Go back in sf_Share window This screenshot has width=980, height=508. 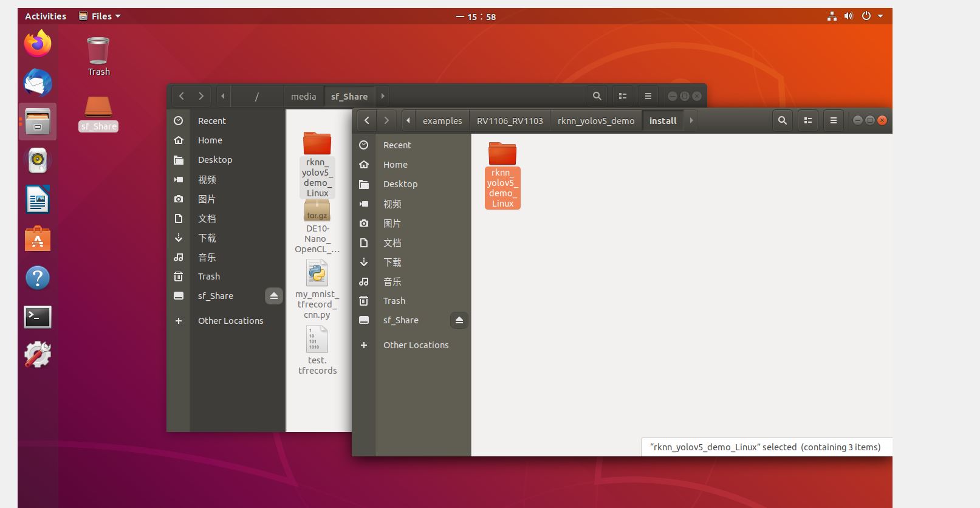coord(182,96)
